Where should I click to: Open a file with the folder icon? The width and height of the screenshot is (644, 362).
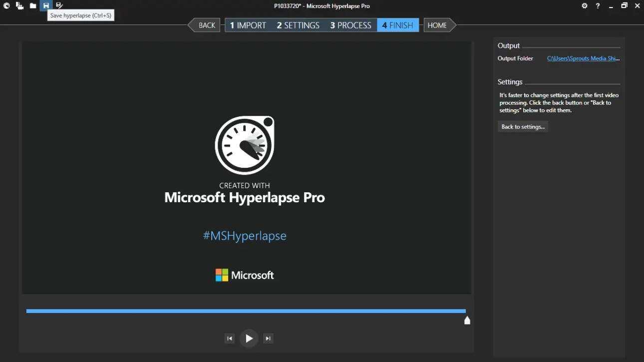click(33, 6)
